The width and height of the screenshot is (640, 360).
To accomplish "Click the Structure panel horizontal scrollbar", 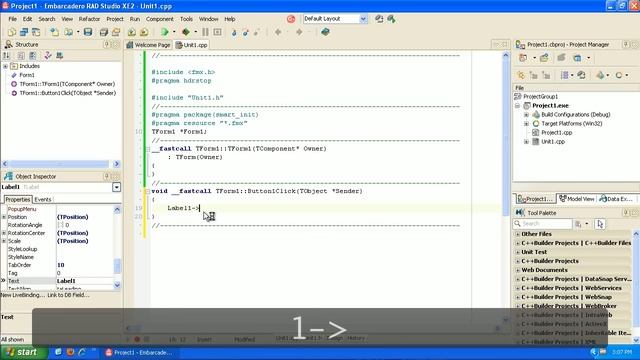I will coord(61,164).
